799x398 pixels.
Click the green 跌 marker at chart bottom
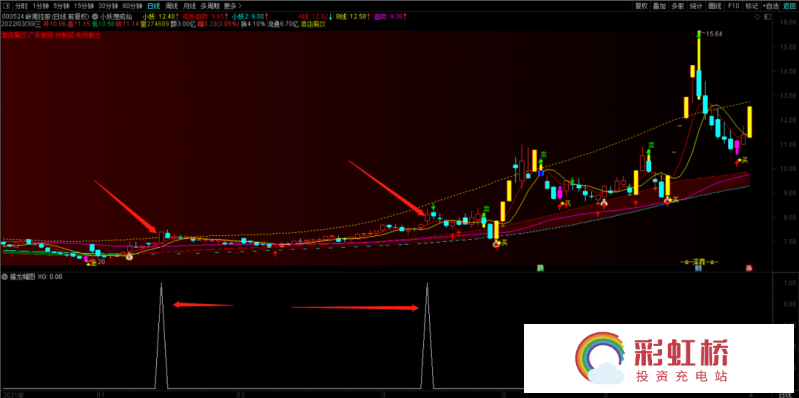[540, 268]
